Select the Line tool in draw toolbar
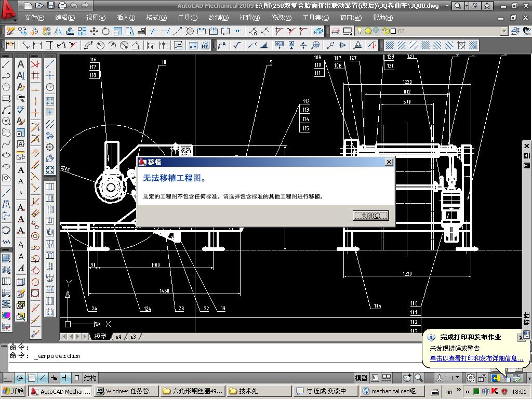Screen dimensions: 532x399 [x=6, y=64]
